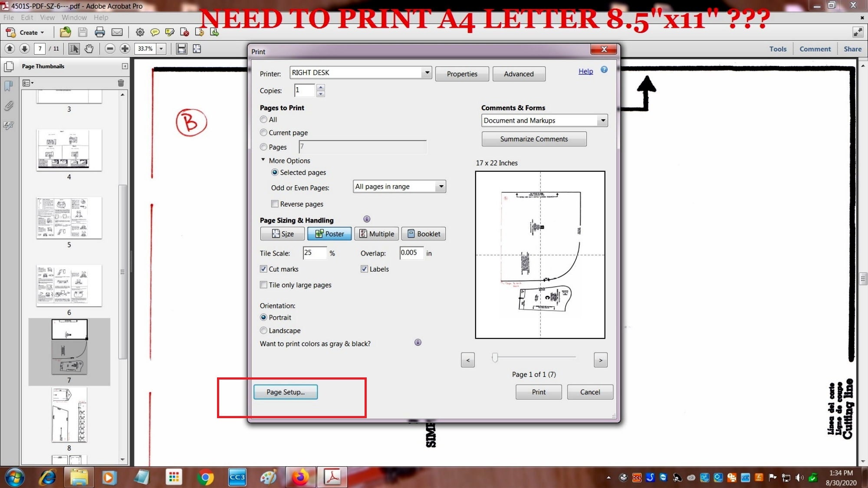Open the Page Thumbnails panel icon
Image resolution: width=868 pixels, height=488 pixels.
point(8,67)
